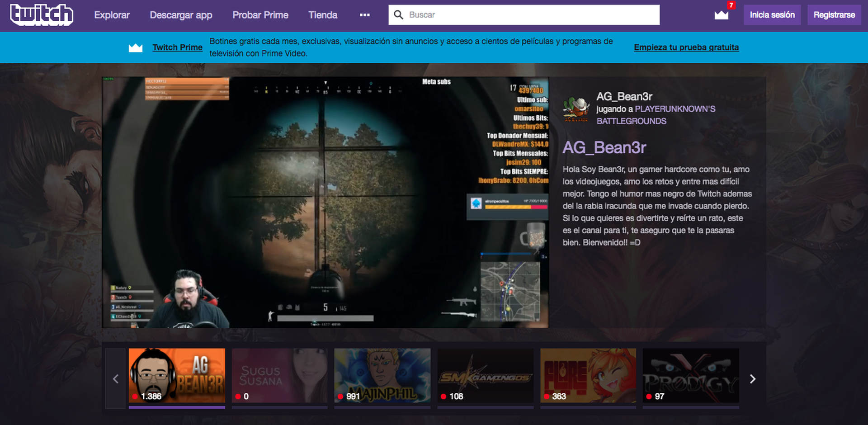
Task: Click the Prime crown notification icon
Action: (x=722, y=15)
